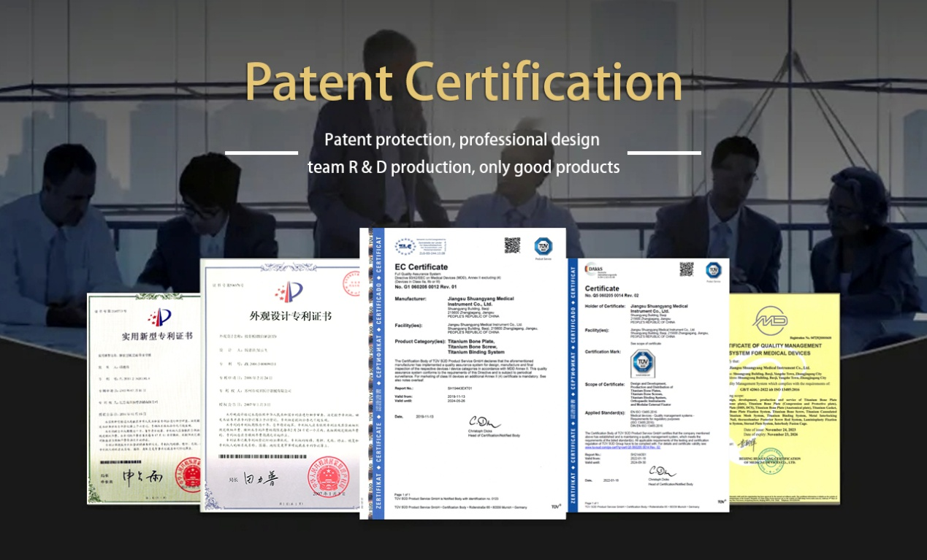Click the TÜV logo on EC Certificate
The height and width of the screenshot is (560, 927).
(x=543, y=246)
